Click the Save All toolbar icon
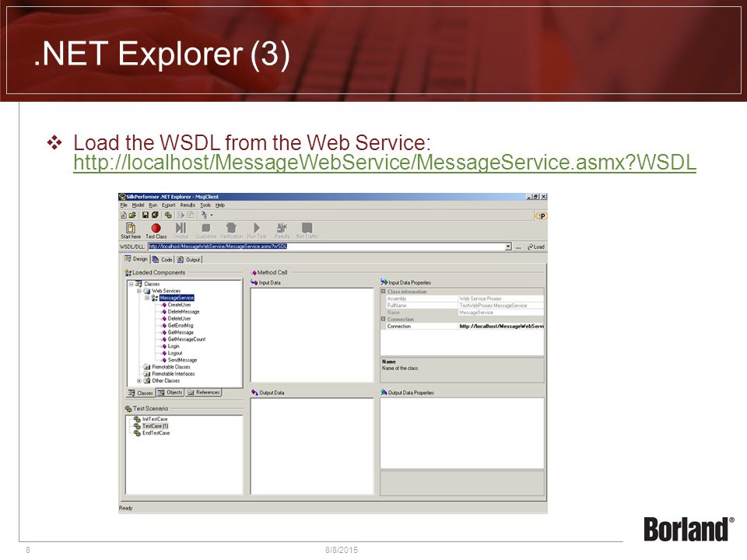 tap(155, 215)
